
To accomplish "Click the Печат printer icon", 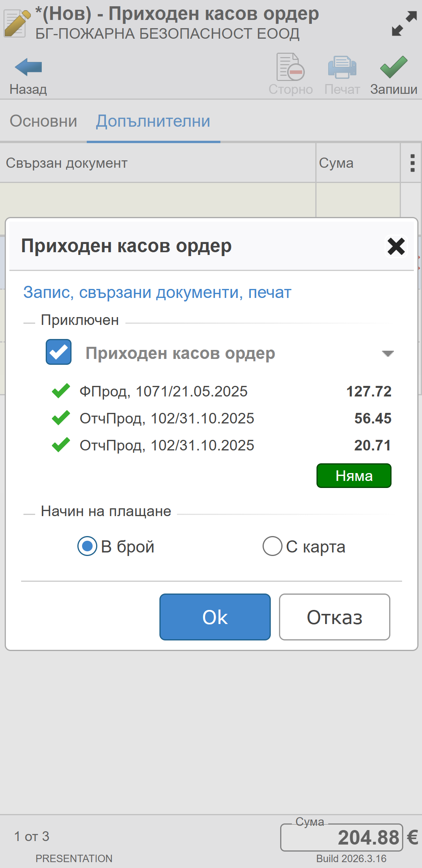I will tap(342, 67).
